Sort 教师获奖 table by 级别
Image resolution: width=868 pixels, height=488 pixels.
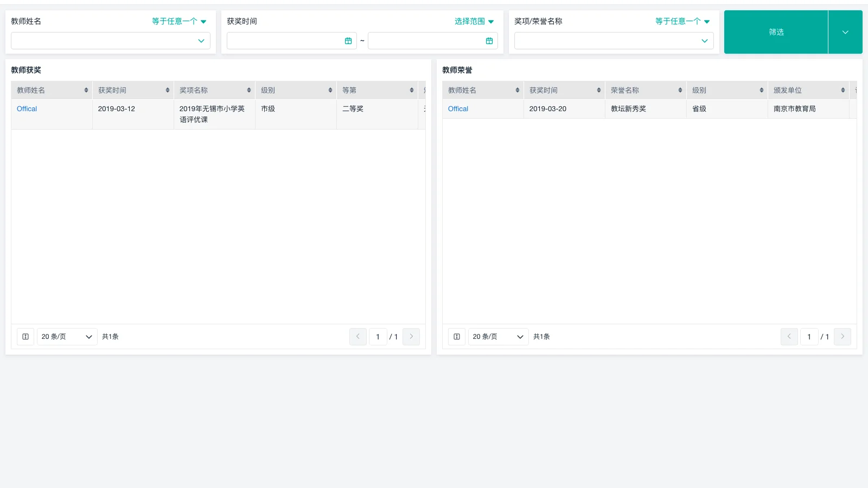(330, 90)
